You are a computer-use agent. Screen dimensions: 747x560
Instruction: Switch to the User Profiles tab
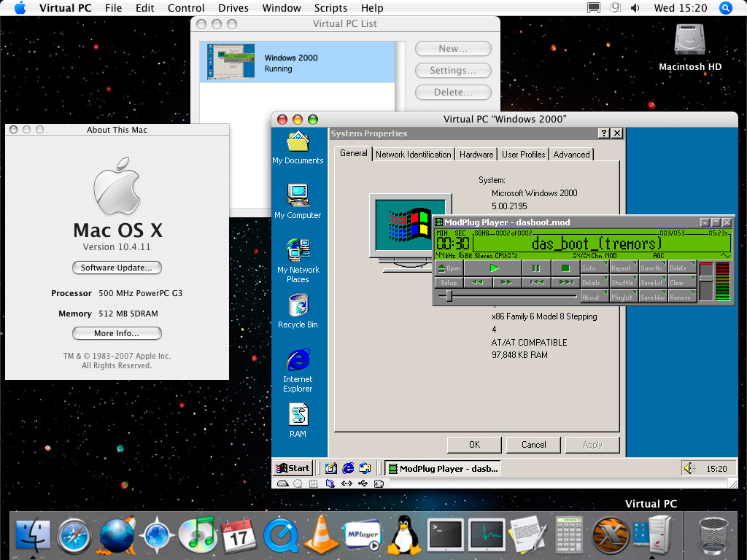(523, 155)
